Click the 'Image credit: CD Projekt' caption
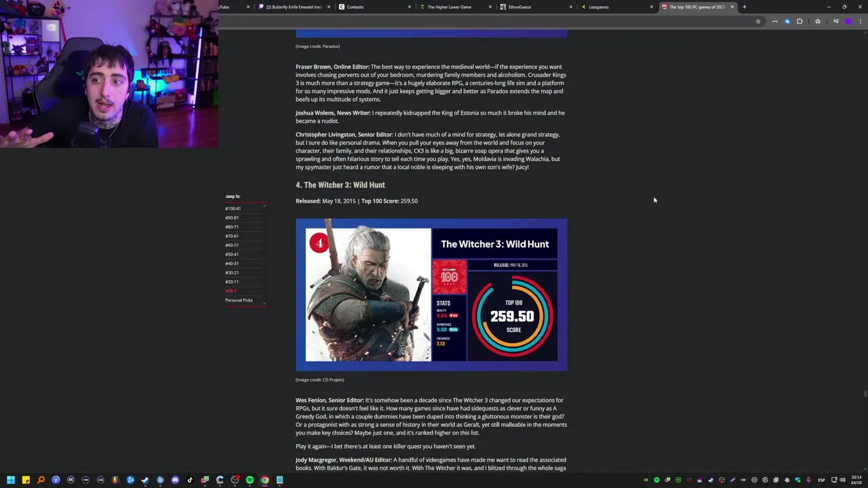 (x=320, y=380)
